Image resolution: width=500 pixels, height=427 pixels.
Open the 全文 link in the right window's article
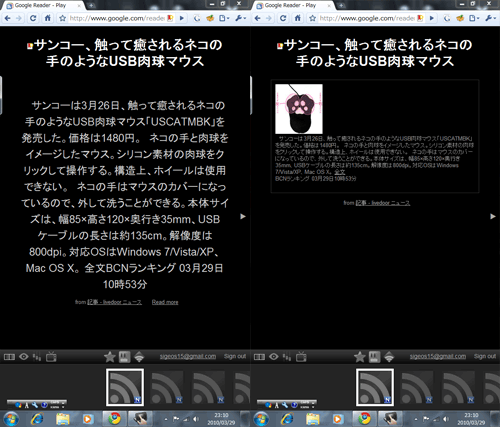click(340, 172)
